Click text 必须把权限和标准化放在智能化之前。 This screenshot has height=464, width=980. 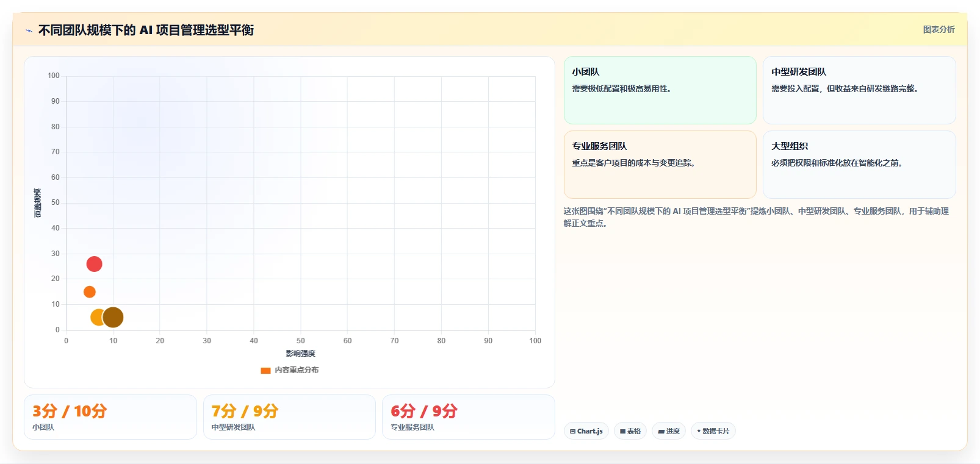(837, 163)
